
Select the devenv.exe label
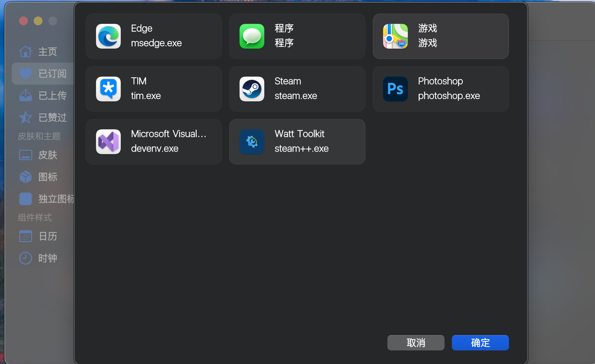pyautogui.click(x=155, y=149)
